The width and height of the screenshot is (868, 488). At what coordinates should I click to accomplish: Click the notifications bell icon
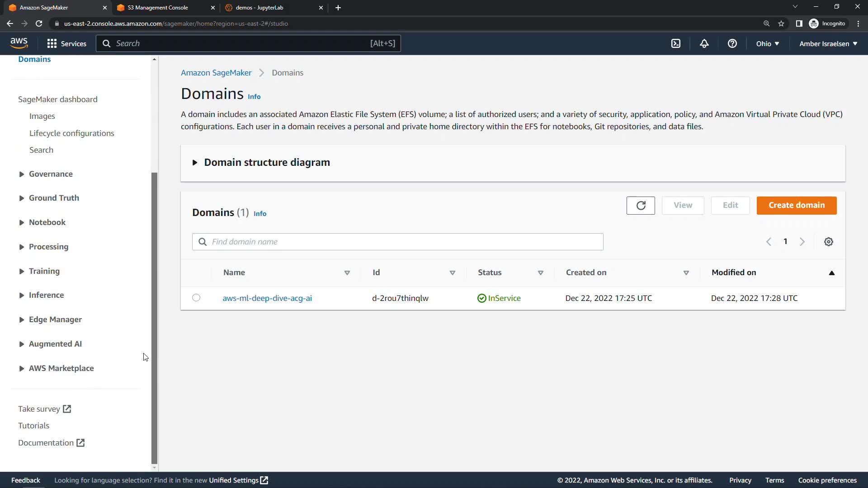tap(704, 43)
